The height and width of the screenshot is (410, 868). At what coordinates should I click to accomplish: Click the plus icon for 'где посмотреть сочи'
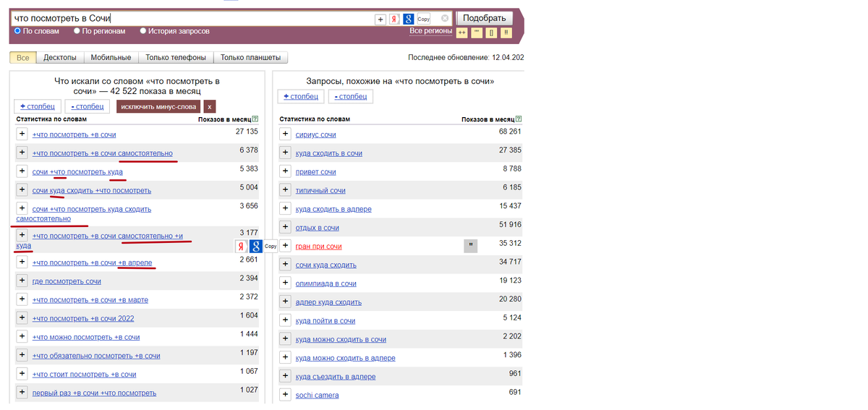tap(22, 281)
